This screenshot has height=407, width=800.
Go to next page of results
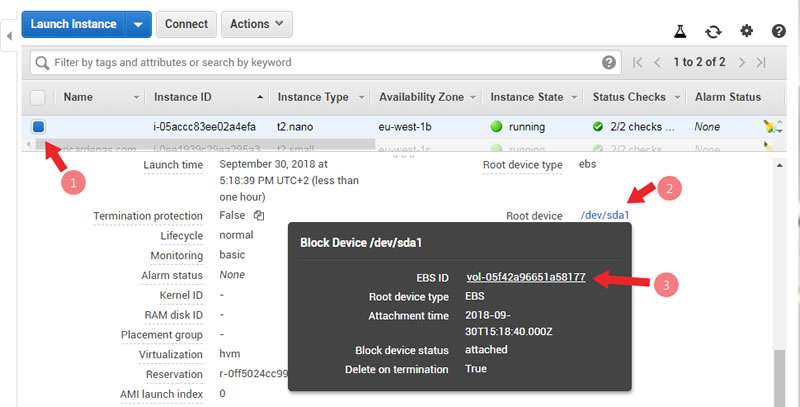pyautogui.click(x=742, y=62)
